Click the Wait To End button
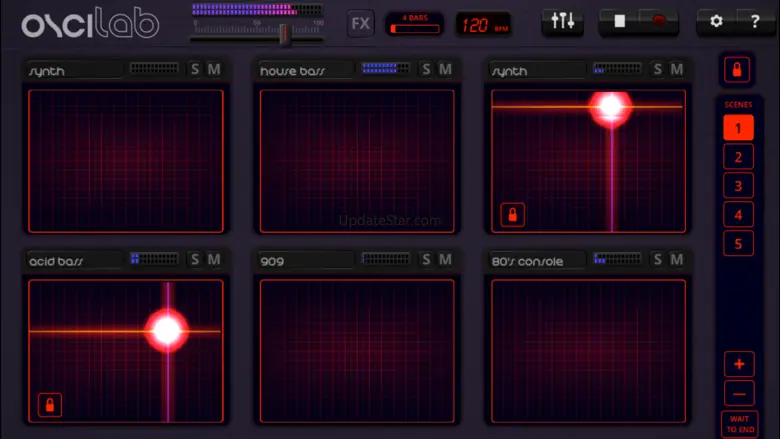The width and height of the screenshot is (780, 439). click(x=739, y=424)
